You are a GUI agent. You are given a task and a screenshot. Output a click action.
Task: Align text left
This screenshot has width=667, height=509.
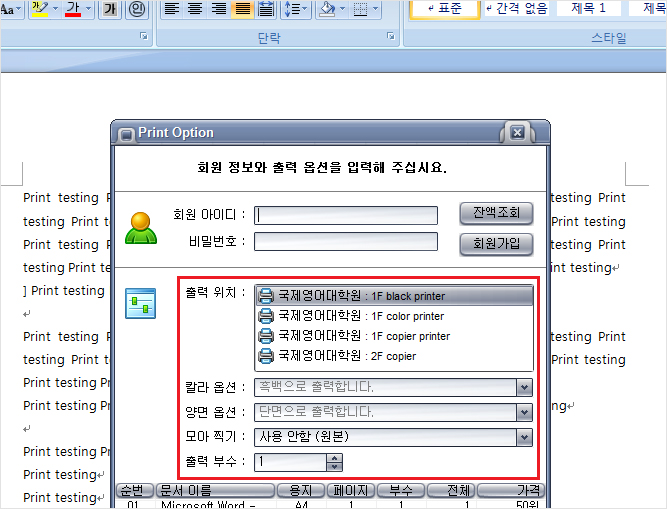coord(172,9)
